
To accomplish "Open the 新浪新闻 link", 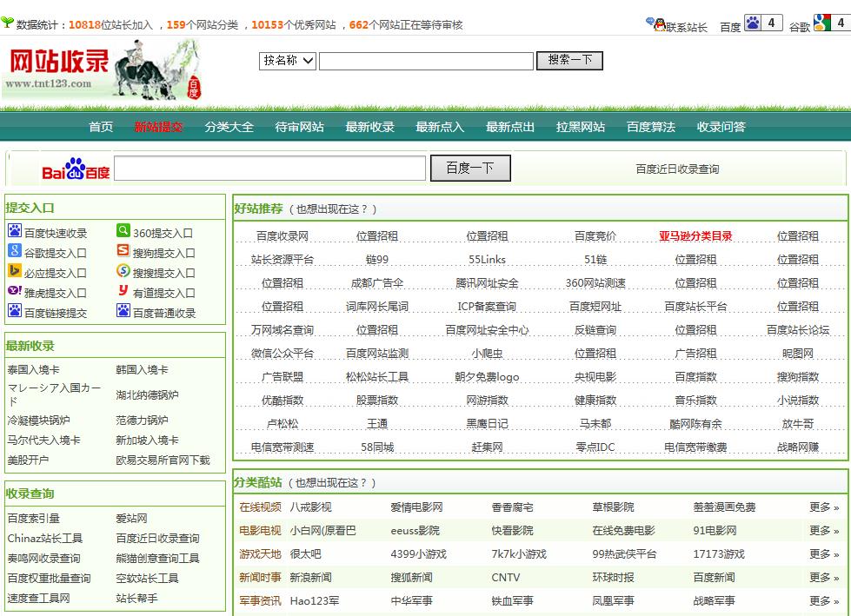I will 310,578.
